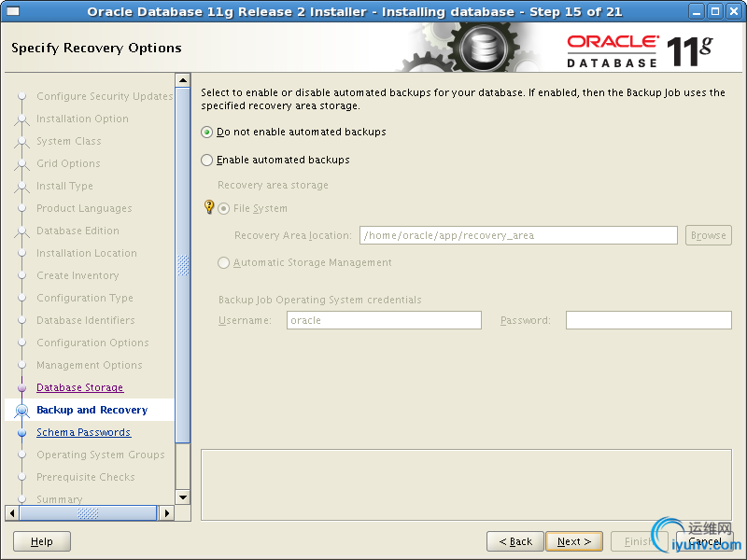
Task: Go back with the Back button
Action: point(515,541)
